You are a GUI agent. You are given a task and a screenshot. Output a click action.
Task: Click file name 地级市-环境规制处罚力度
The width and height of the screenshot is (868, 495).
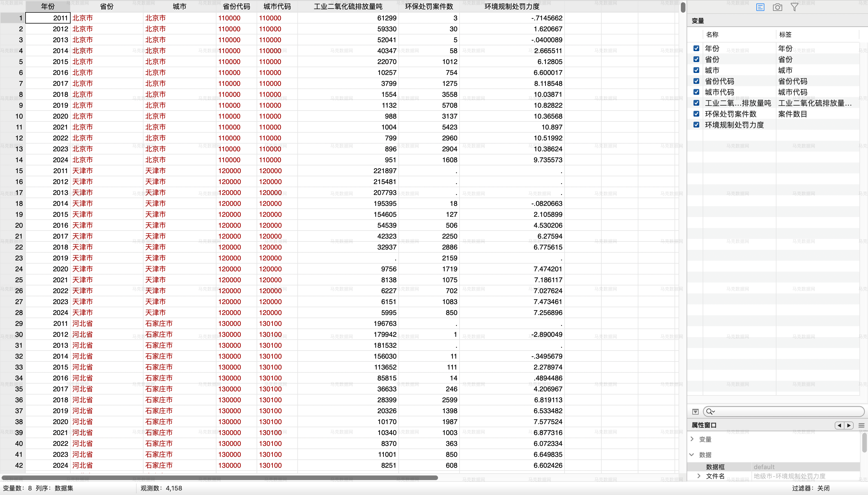click(789, 476)
